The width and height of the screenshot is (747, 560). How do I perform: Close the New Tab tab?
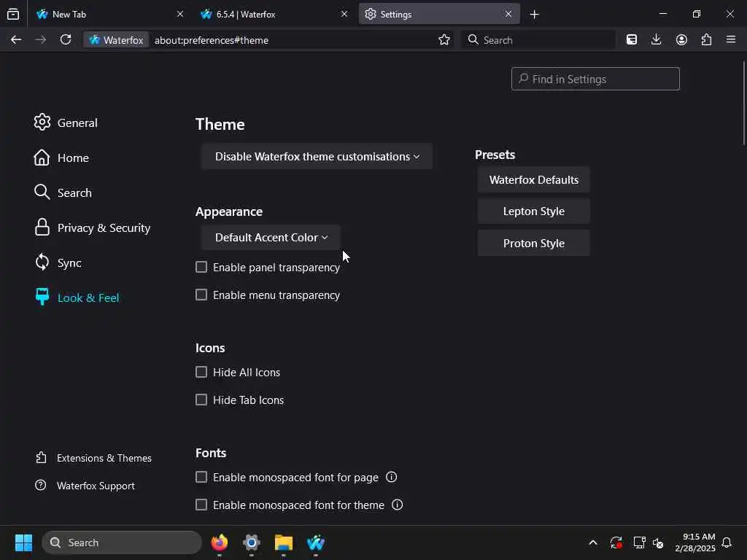tap(180, 15)
